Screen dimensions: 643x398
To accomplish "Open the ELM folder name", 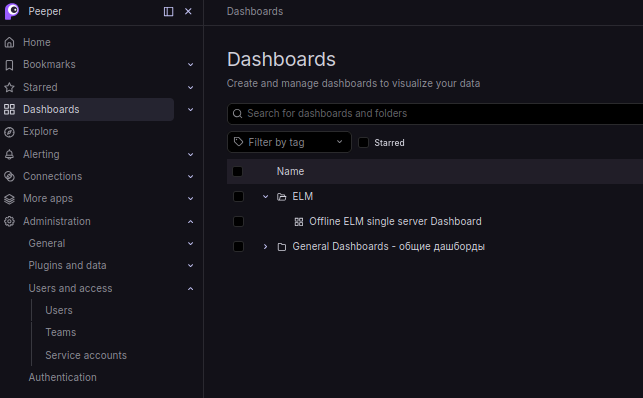I will (303, 197).
